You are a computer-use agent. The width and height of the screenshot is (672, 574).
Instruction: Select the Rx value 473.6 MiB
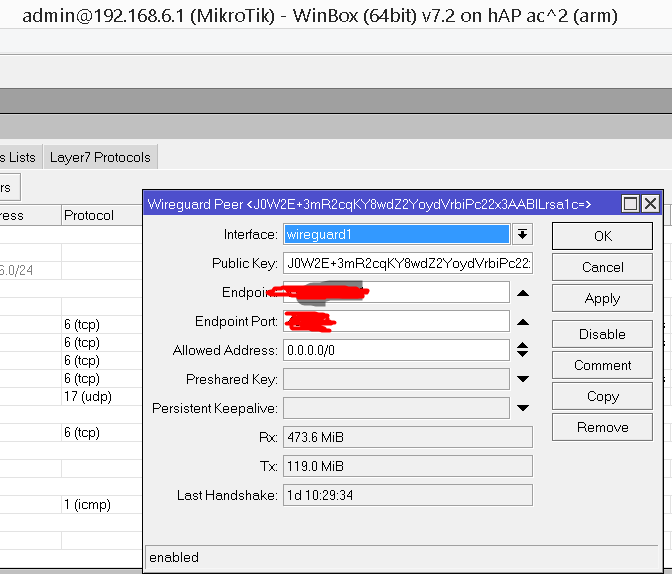(408, 437)
